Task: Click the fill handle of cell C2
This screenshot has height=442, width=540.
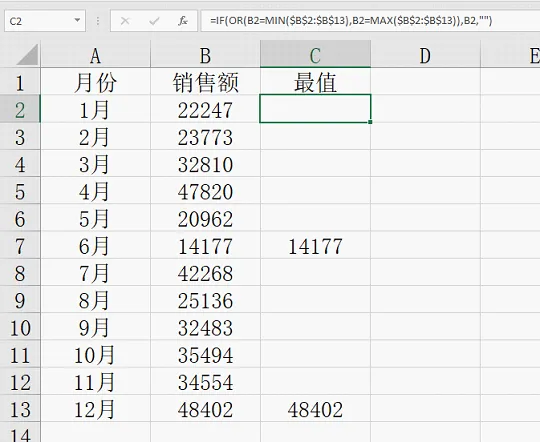Action: point(370,122)
